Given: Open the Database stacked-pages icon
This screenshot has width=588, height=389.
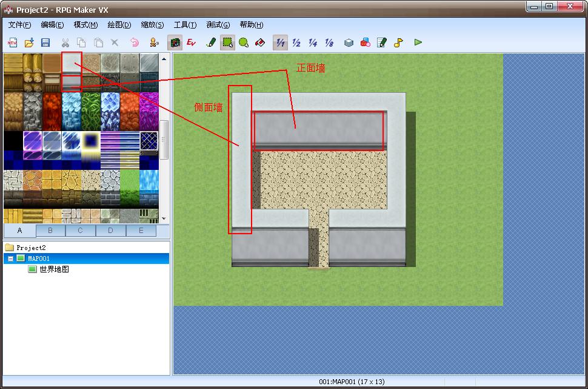Looking at the screenshot, I should click(349, 42).
